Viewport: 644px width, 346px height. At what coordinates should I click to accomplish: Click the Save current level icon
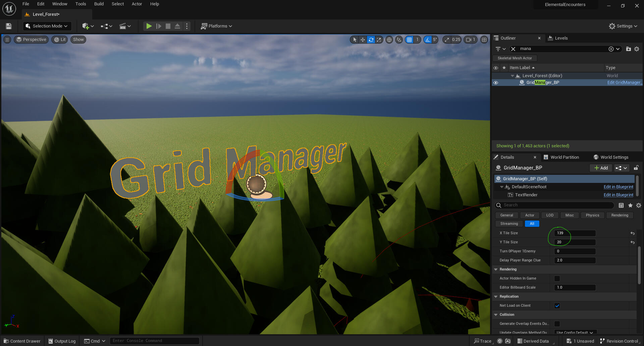point(9,26)
